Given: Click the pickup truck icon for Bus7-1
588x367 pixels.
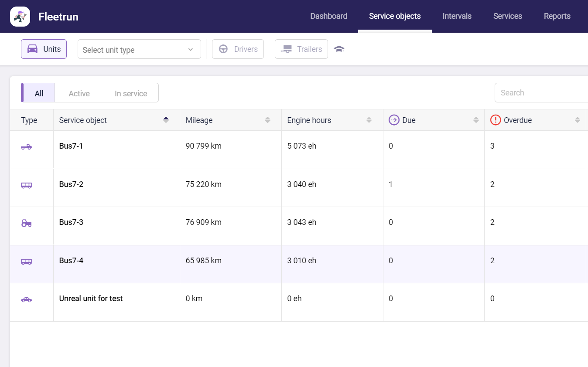Looking at the screenshot, I should click(27, 147).
